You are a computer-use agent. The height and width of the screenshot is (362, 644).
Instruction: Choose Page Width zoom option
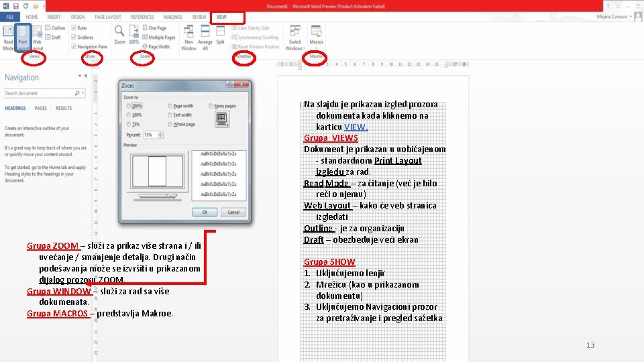pos(156,47)
